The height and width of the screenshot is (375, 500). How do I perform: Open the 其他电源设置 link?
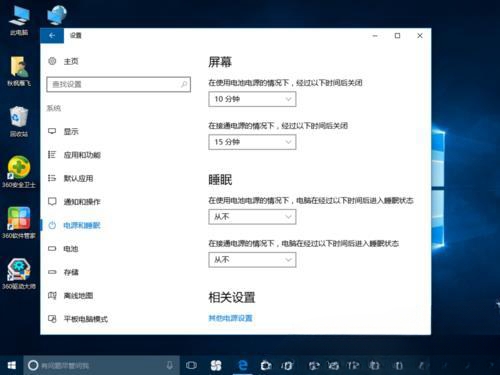pos(230,318)
